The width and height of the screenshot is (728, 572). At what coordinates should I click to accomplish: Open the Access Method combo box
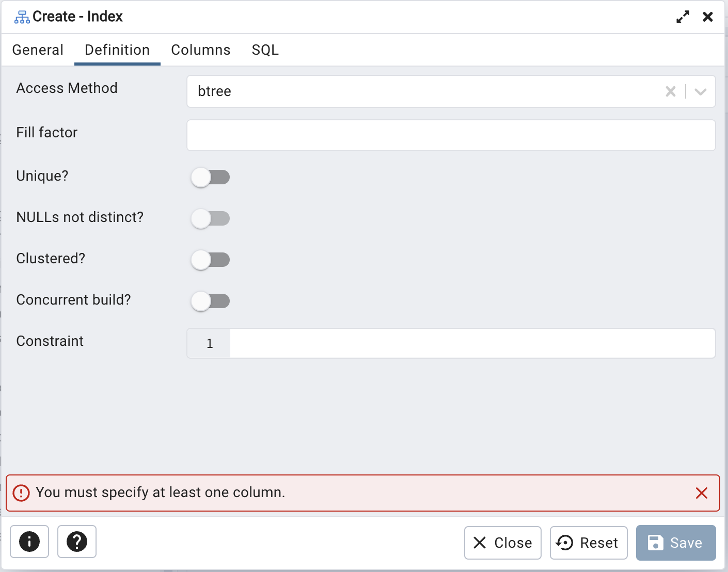tap(423, 91)
